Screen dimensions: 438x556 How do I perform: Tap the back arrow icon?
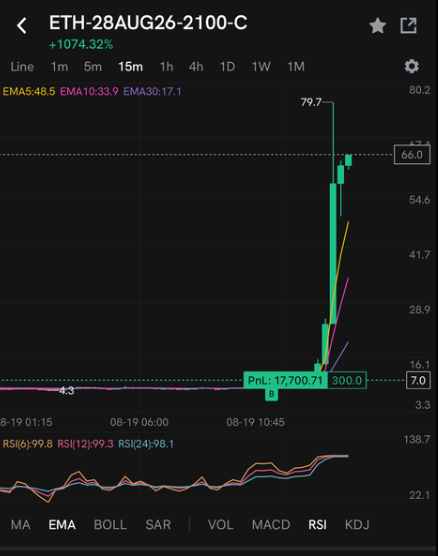(22, 26)
